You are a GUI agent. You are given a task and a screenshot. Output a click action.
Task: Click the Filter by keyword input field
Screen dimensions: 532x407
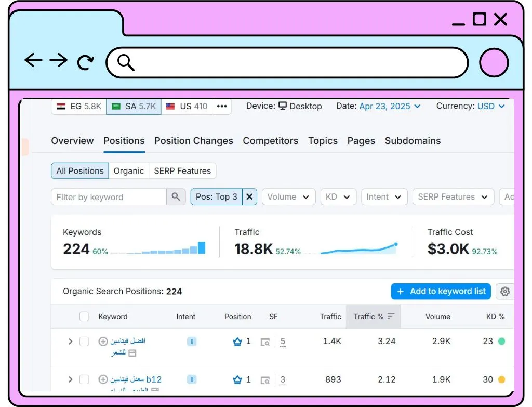[x=109, y=197]
